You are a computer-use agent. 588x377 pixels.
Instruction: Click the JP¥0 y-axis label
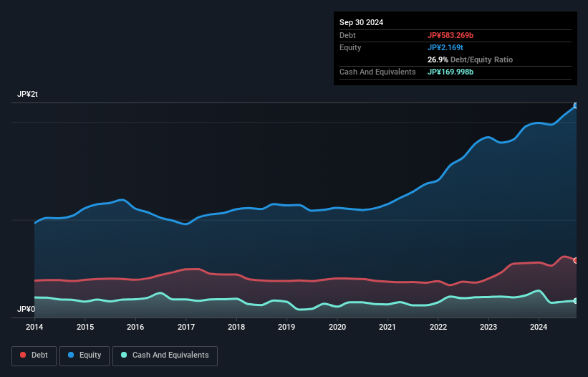(x=26, y=309)
